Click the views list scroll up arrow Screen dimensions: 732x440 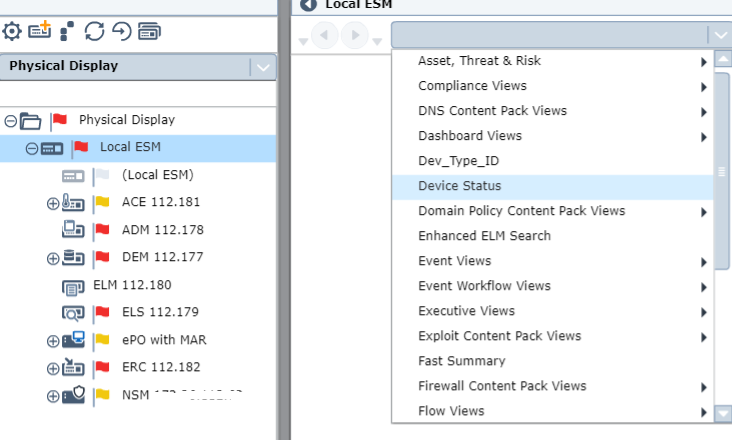tap(723, 59)
